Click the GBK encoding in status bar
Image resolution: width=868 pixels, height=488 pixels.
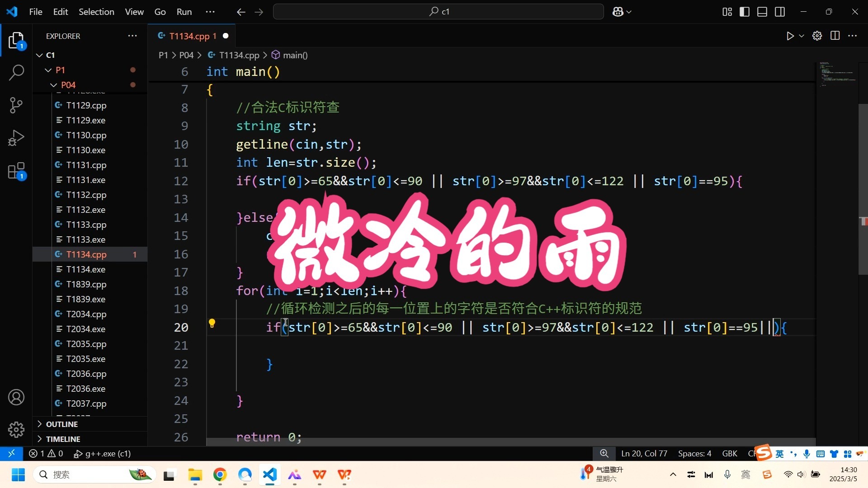[x=730, y=454]
